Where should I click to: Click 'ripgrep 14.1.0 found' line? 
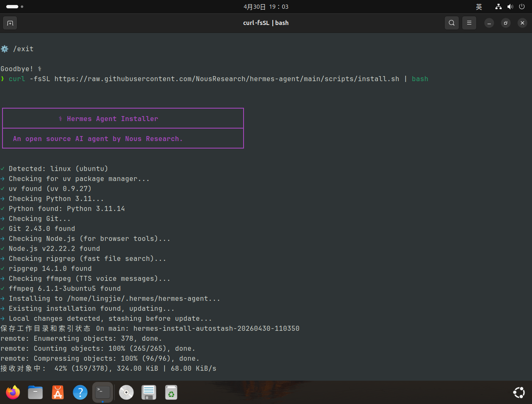[46, 268]
